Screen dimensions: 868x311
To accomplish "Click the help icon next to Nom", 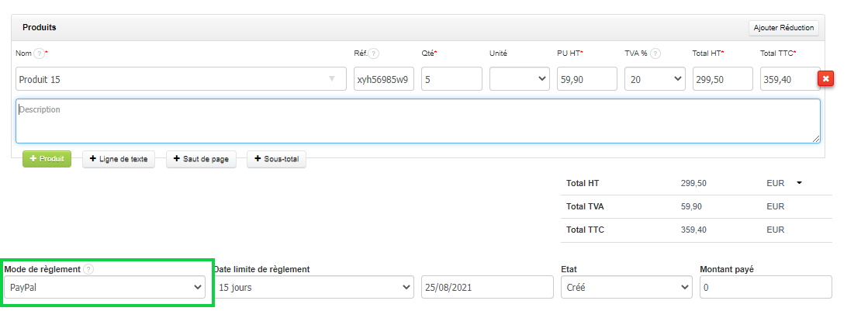I will [39, 54].
